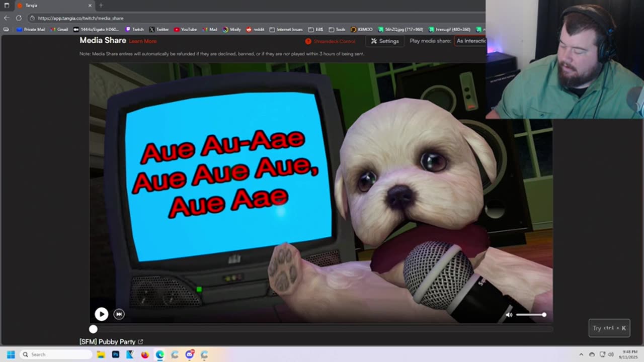
Task: Open Microsoft Edge from the taskbar
Action: [x=159, y=354]
